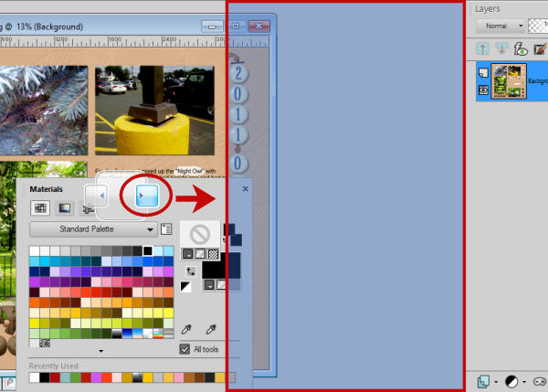The image size is (548, 392).
Task: Click the transparent foreground material box
Action: click(x=200, y=234)
